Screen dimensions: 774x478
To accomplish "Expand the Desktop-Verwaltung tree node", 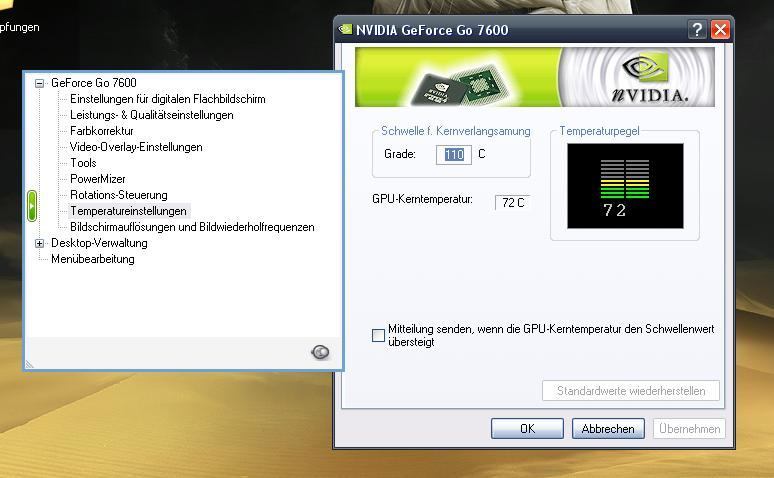I will click(39, 243).
